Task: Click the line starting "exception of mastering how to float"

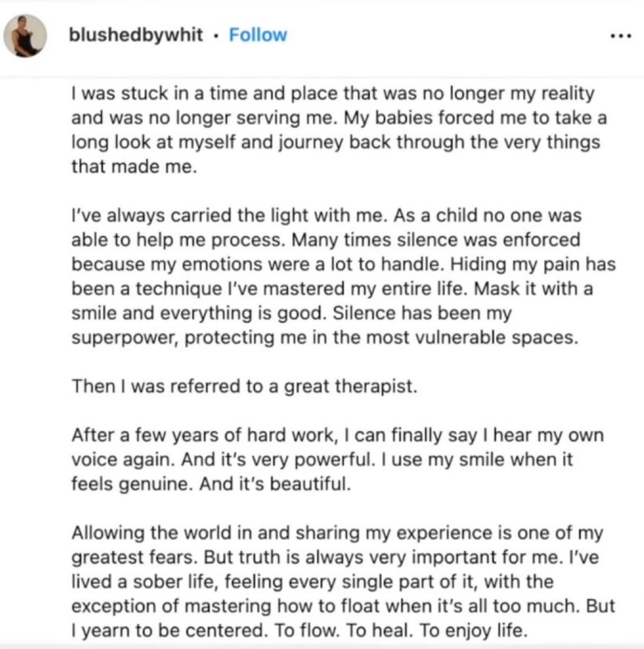Action: pyautogui.click(x=343, y=607)
